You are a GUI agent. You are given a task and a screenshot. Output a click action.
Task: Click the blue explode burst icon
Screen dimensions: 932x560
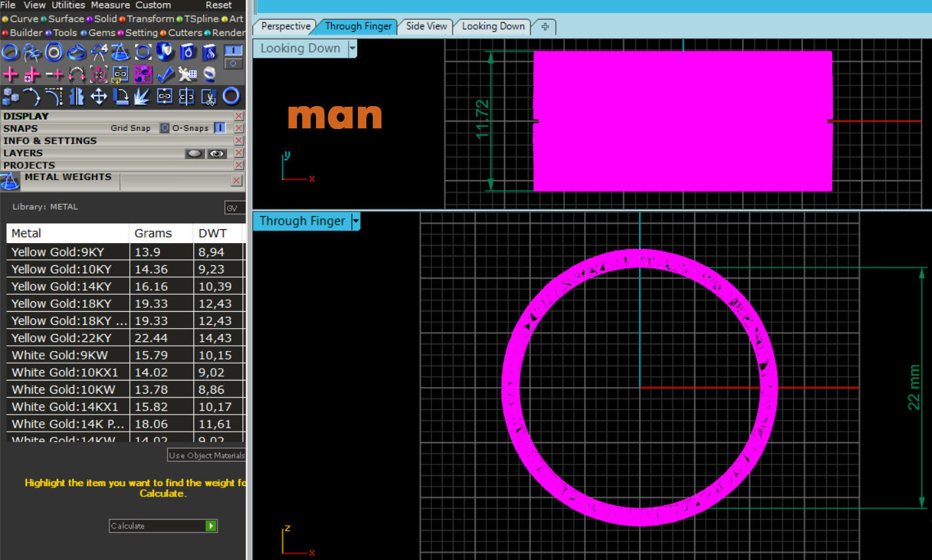tap(143, 96)
